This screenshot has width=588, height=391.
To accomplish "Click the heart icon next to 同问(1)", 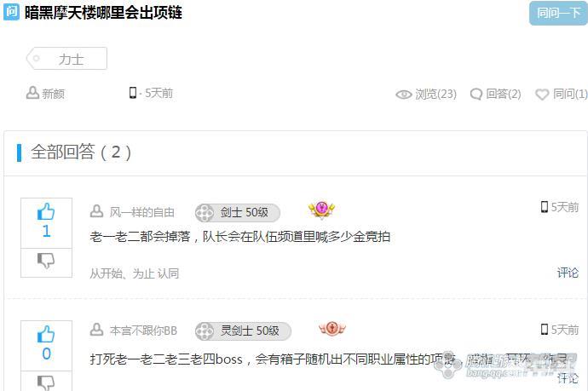I will tap(542, 94).
